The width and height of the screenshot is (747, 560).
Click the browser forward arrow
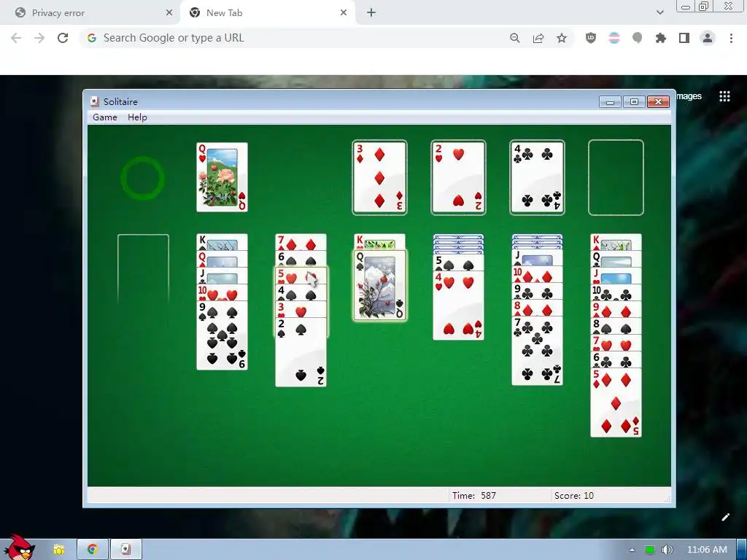click(x=39, y=38)
